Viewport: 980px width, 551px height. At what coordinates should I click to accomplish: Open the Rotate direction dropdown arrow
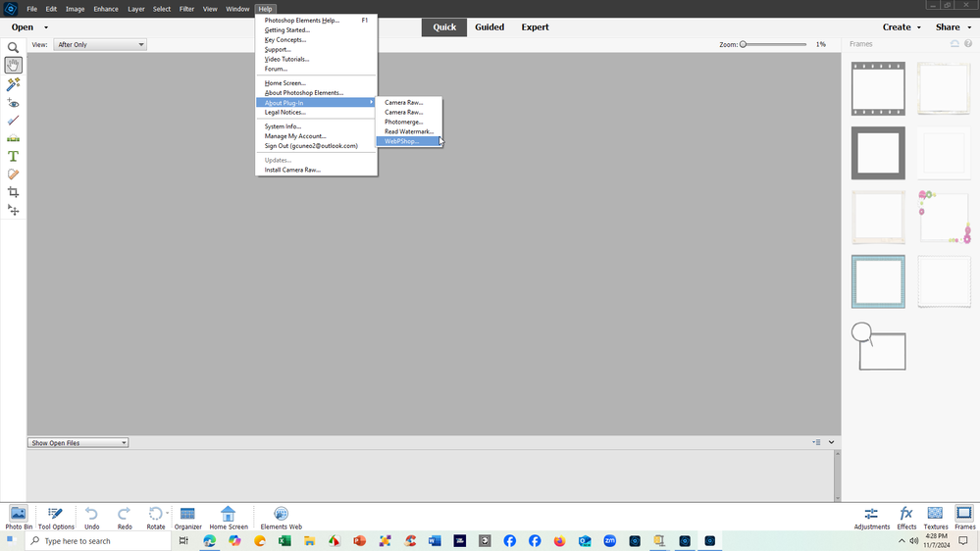coord(168,514)
